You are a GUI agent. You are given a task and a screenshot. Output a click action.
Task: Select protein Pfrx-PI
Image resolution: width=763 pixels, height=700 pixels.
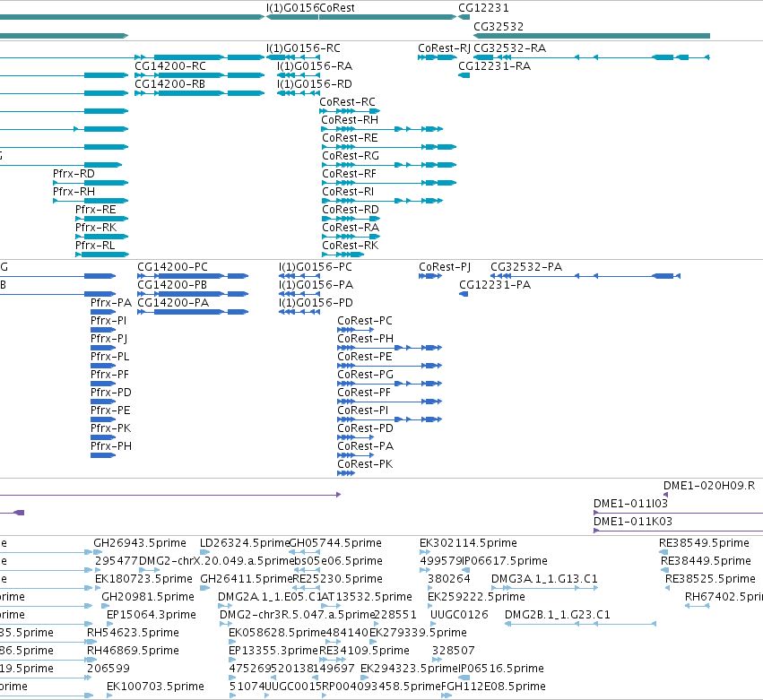(103, 331)
